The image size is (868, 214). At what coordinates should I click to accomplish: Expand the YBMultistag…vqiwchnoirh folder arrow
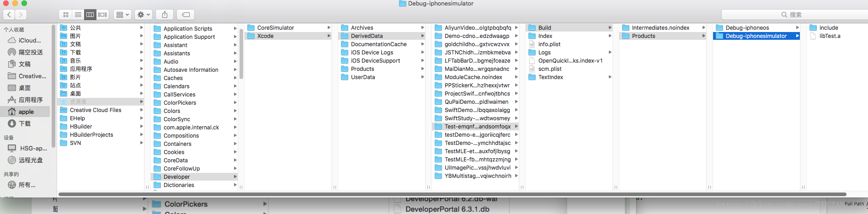click(516, 176)
